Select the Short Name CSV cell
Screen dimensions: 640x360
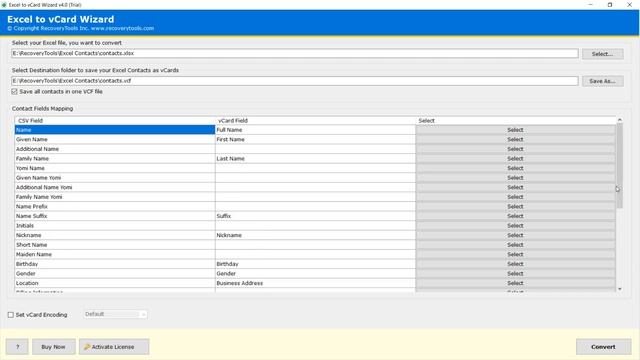[115, 245]
